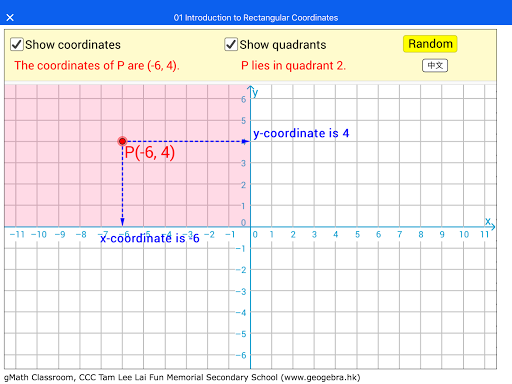This screenshot has width=512, height=384.
Task: Close the applet with the X icon
Action: [10, 17]
